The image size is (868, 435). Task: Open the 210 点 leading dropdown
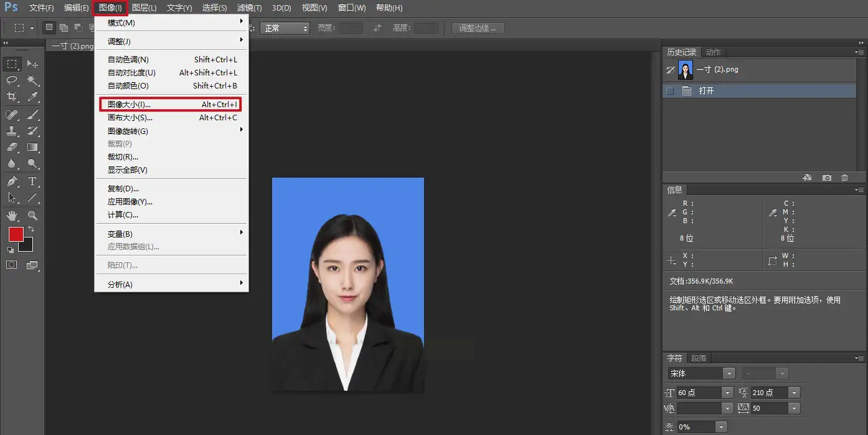(793, 393)
